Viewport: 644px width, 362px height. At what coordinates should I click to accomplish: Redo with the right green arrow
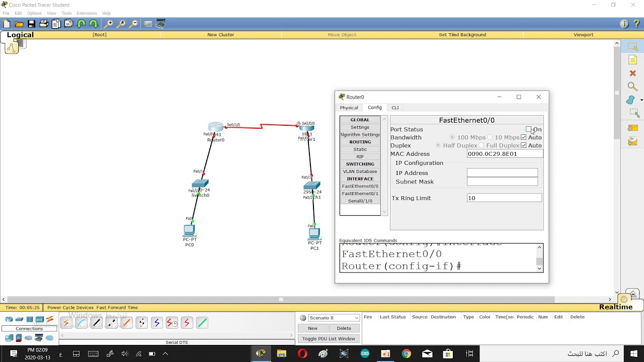click(x=94, y=24)
